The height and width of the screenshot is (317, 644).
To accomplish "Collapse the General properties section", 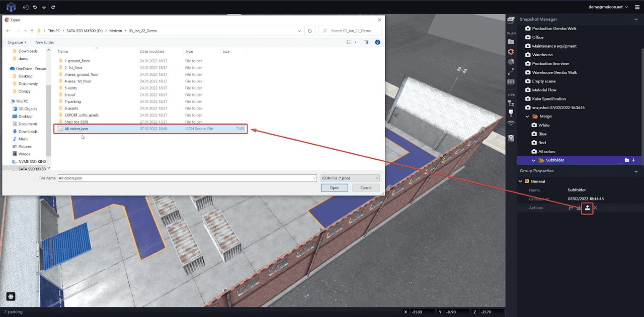I will 521,181.
